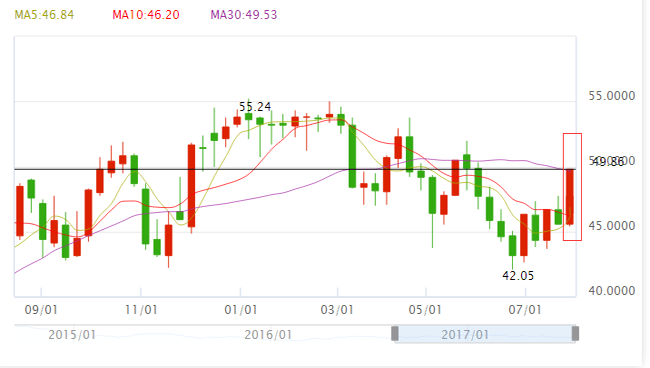Toggle the MA5:46.84 legend entry
This screenshot has width=650, height=368.
(x=44, y=15)
